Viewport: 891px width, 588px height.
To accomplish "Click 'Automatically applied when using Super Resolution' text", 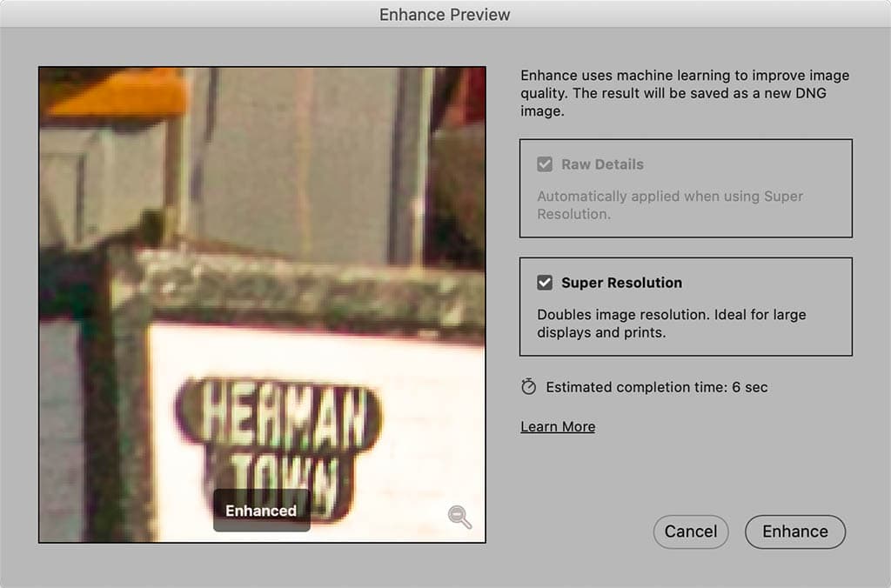I will [x=670, y=205].
